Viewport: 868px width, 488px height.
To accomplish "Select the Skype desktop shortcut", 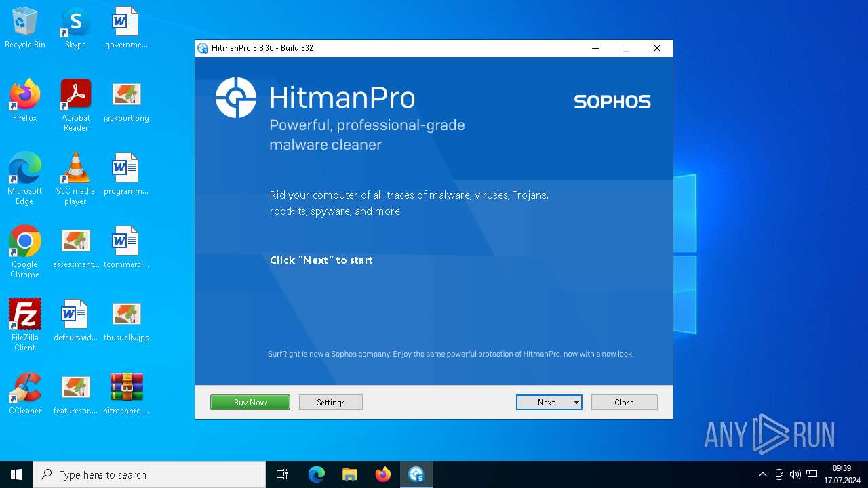I will tap(75, 28).
